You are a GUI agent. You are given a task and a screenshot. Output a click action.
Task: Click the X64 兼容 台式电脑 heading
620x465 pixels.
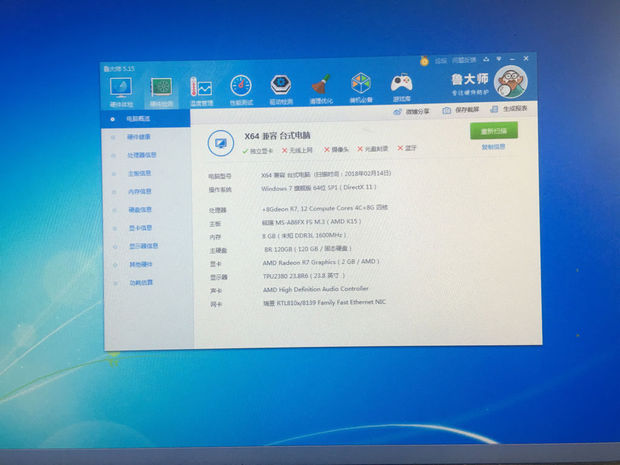pyautogui.click(x=277, y=136)
